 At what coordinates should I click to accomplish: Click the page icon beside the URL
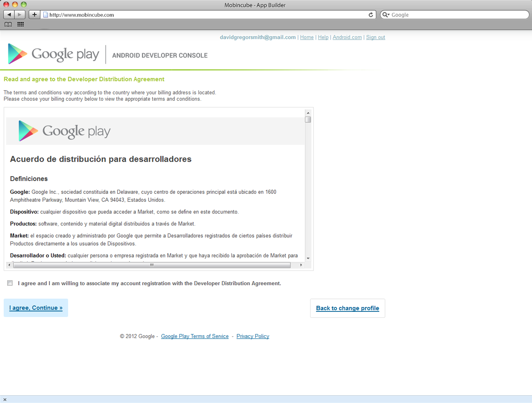click(x=46, y=15)
